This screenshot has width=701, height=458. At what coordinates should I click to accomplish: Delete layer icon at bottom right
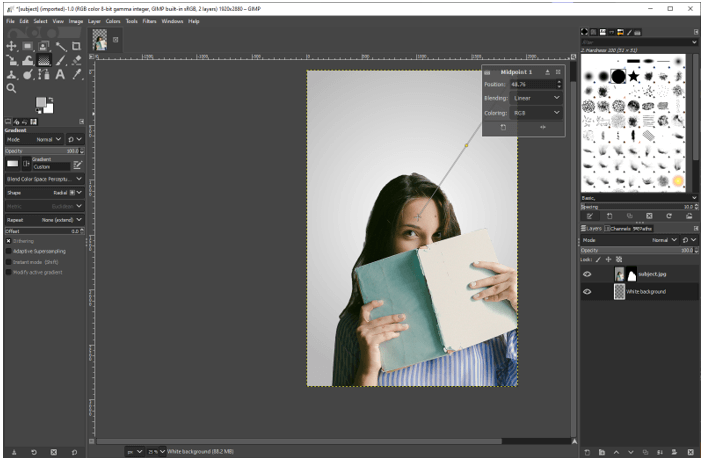(690, 452)
